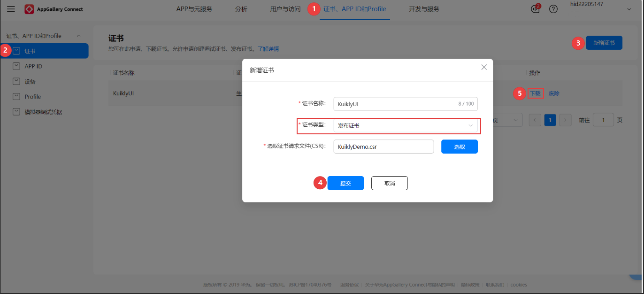Click the icon beside 设备
The width and height of the screenshot is (644, 294).
[x=16, y=81]
